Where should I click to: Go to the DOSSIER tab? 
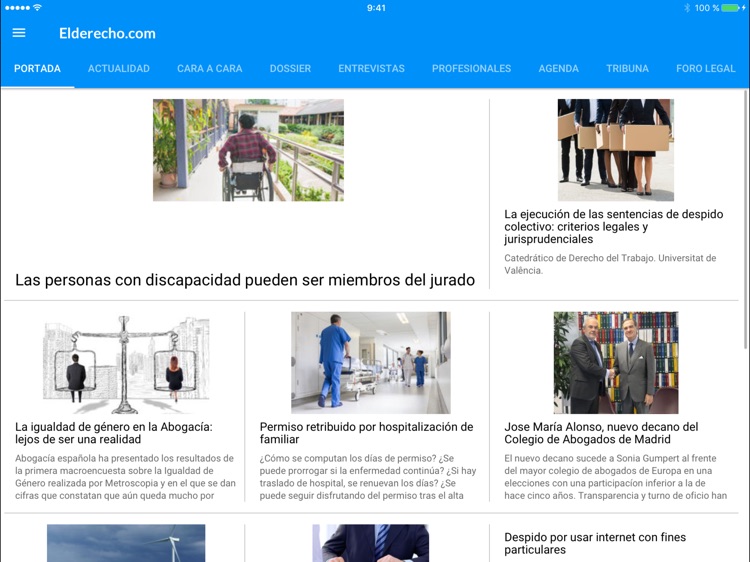pos(290,68)
